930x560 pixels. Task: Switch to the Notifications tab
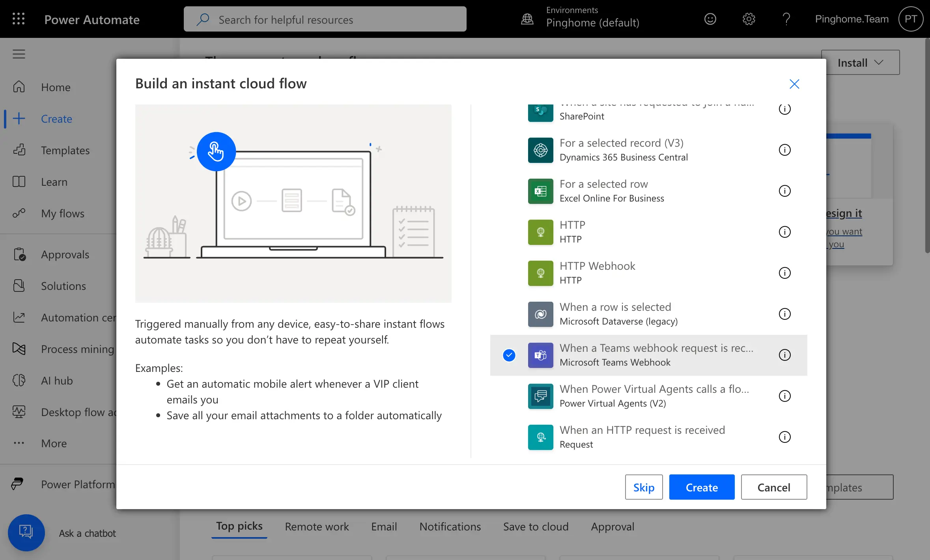point(450,526)
